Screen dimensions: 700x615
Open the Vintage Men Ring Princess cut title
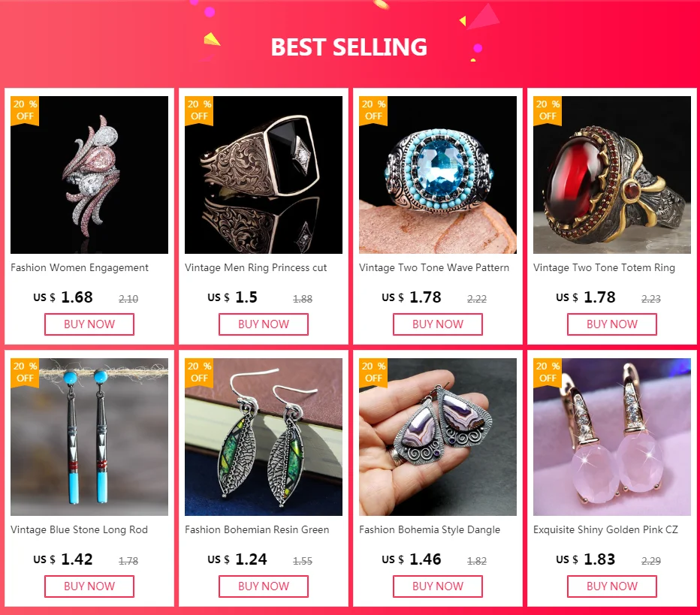(x=256, y=268)
